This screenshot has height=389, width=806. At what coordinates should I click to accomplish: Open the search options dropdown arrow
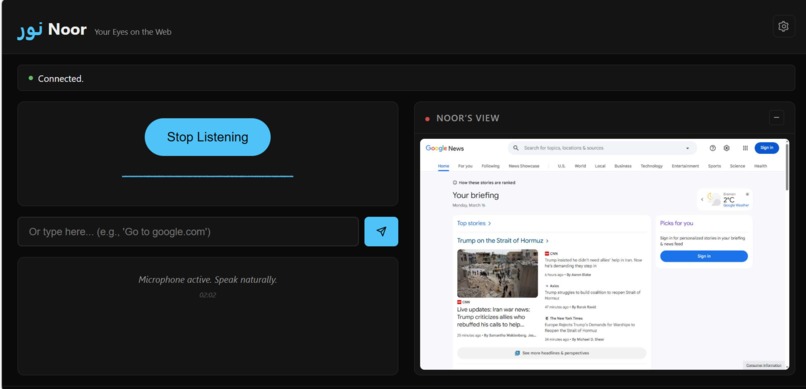click(687, 148)
